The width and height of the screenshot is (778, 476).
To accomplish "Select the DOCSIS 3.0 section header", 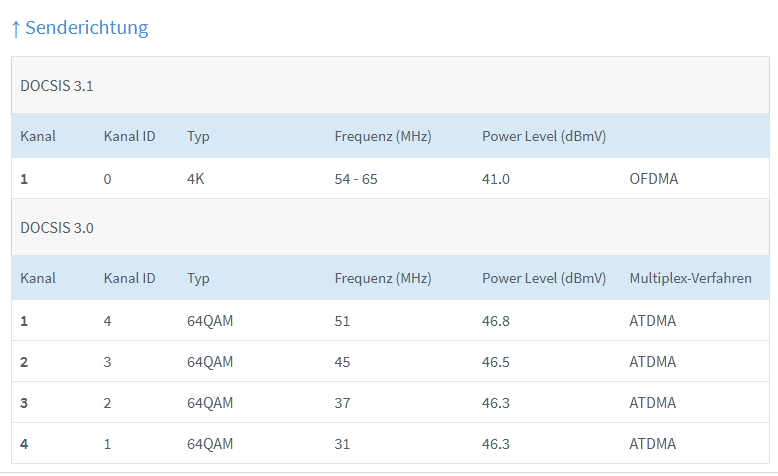I will click(x=57, y=227).
